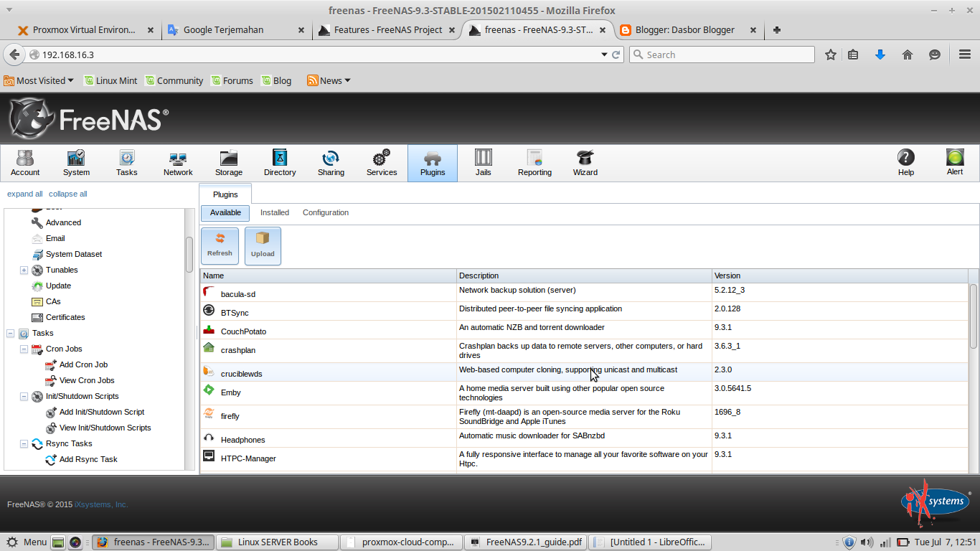Bookmark this page with star icon

[831, 55]
